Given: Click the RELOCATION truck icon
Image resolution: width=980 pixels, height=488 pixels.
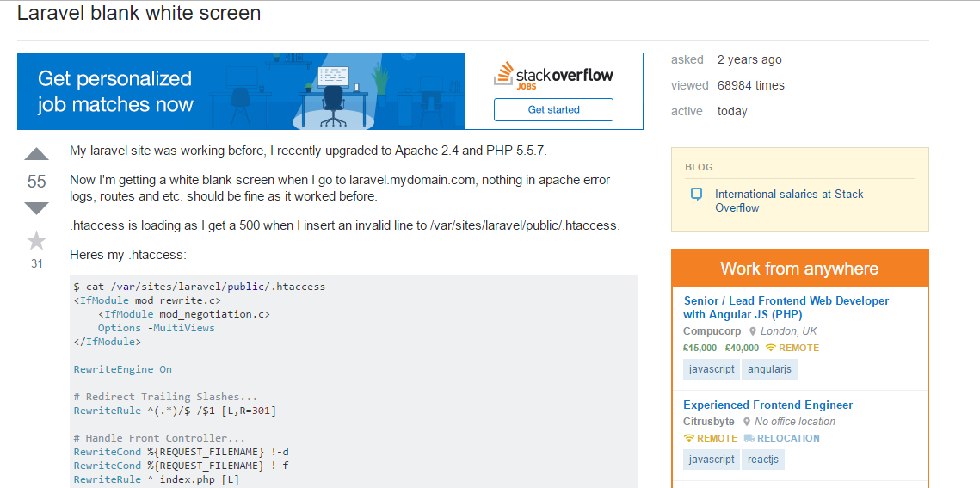Looking at the screenshot, I should point(749,438).
